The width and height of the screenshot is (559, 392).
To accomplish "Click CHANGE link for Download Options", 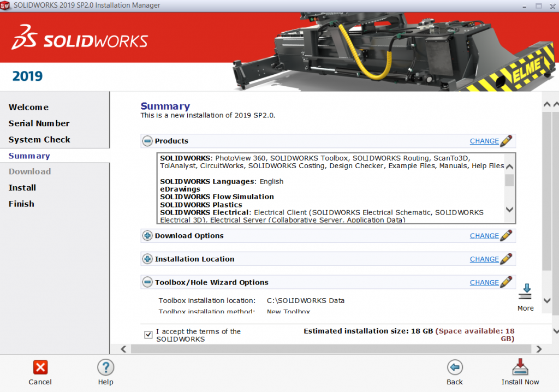I will 484,236.
